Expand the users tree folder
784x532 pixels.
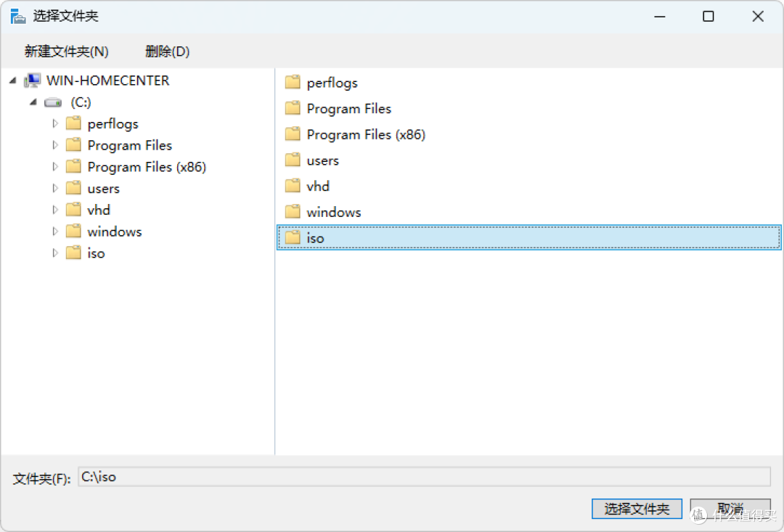tap(55, 188)
